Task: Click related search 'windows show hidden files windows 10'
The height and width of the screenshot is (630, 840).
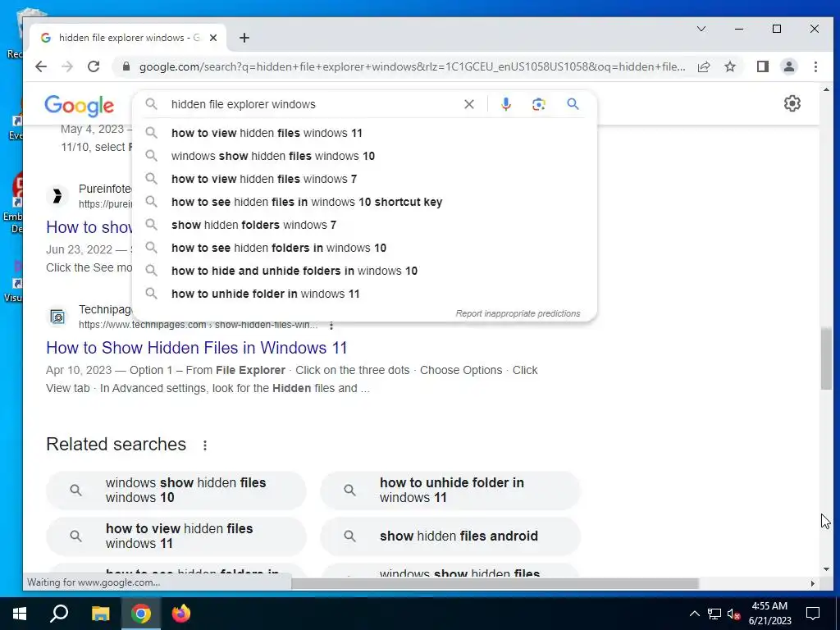Action: click(x=176, y=491)
